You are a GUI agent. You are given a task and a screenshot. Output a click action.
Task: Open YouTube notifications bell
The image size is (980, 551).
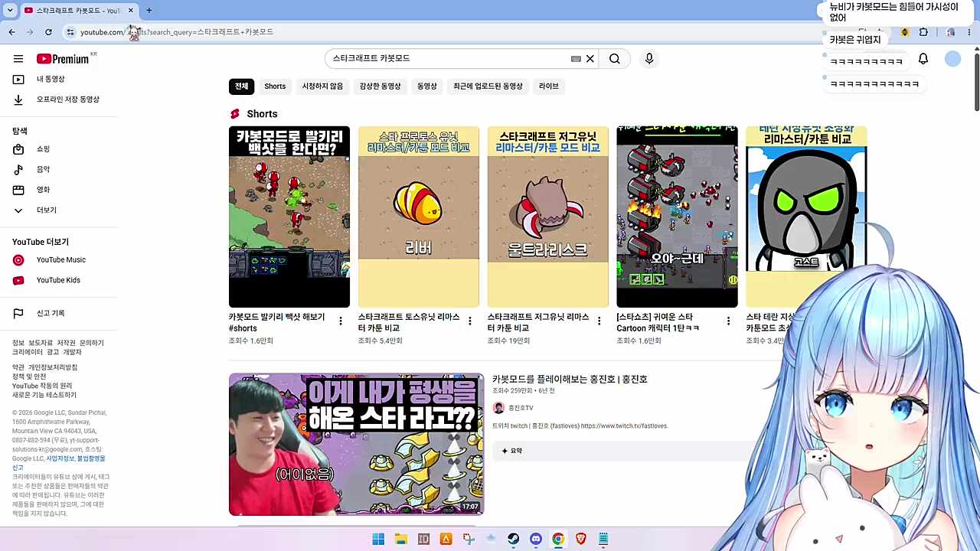923,59
